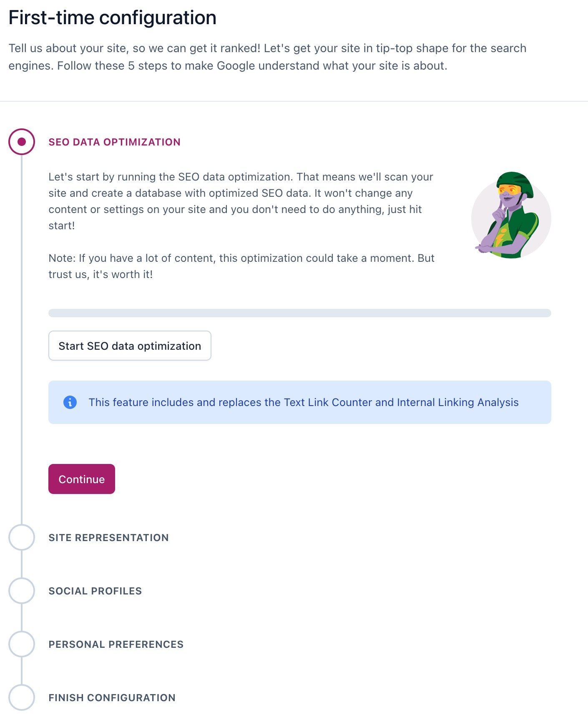Click the cyclist illustration with green helmet

[x=511, y=215]
